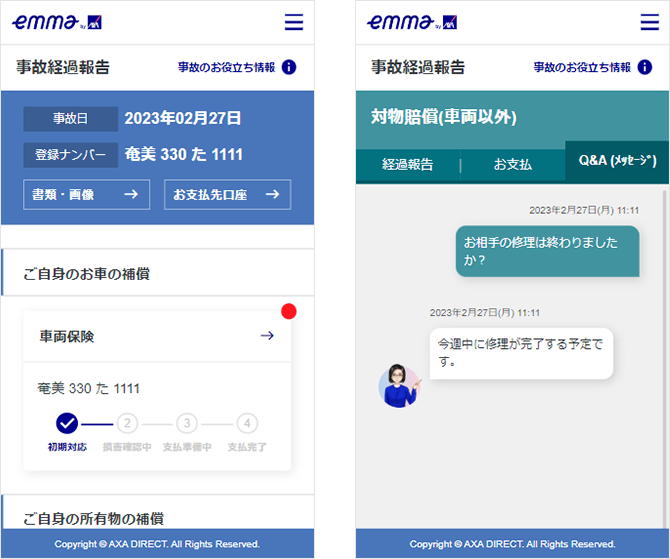
Task: Click step 4 支払完了 circle
Action: (247, 423)
